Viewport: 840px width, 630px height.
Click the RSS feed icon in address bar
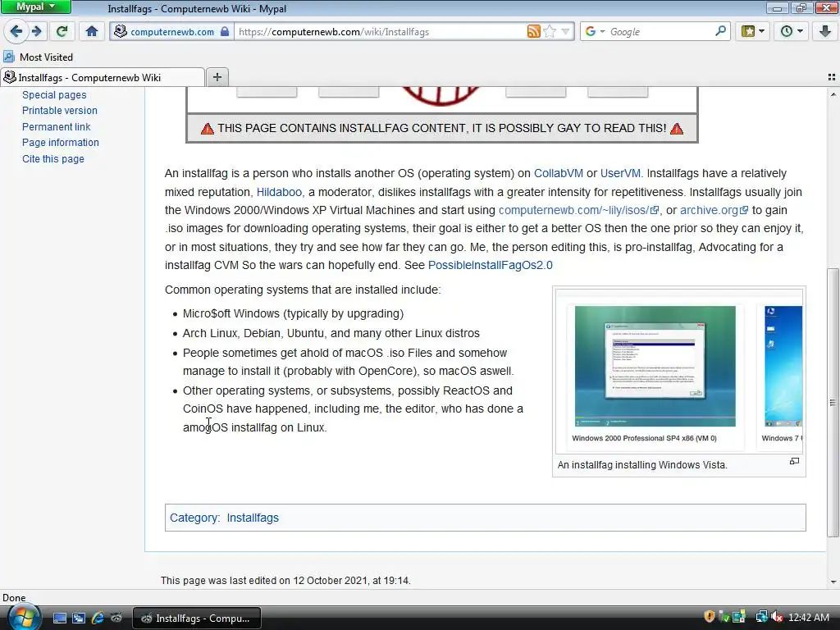tap(533, 32)
